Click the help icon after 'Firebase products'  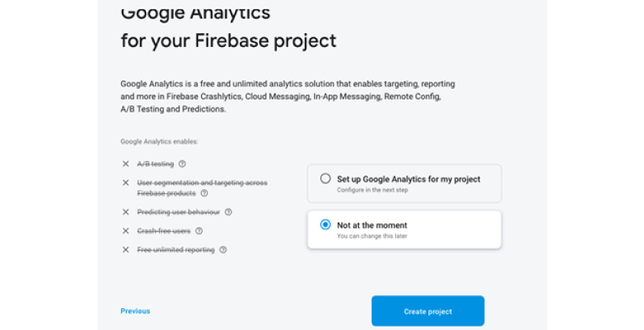coord(204,192)
